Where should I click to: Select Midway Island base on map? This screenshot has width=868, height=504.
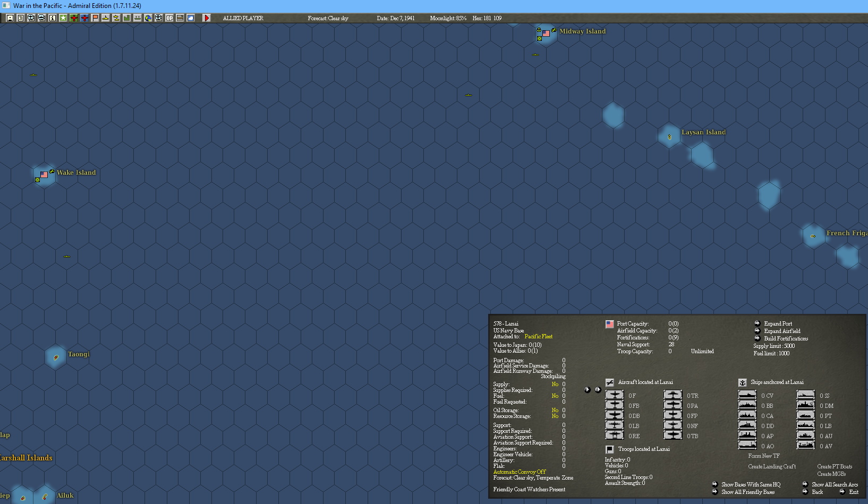pos(546,33)
